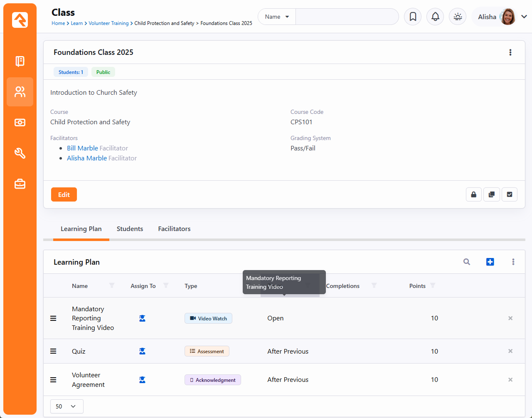
Task: Open the Name search type dropdown
Action: pyautogui.click(x=277, y=17)
